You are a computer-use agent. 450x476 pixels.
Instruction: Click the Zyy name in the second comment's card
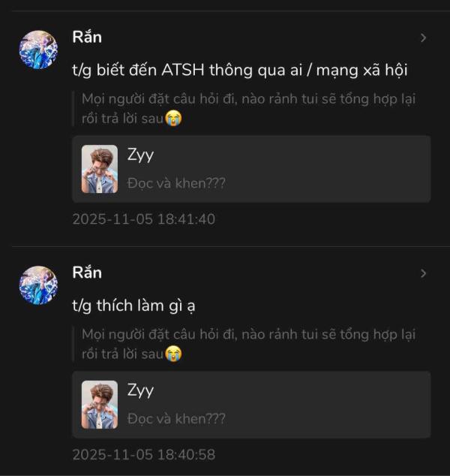pos(140,390)
